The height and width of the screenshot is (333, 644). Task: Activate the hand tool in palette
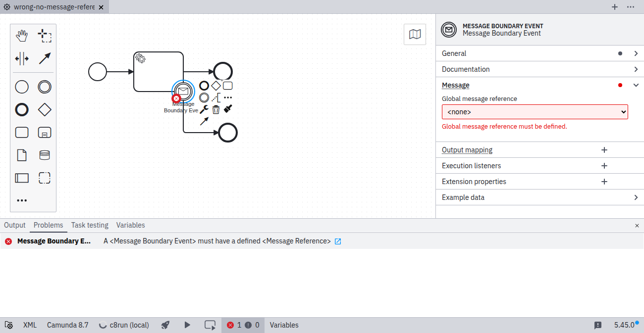click(x=22, y=36)
